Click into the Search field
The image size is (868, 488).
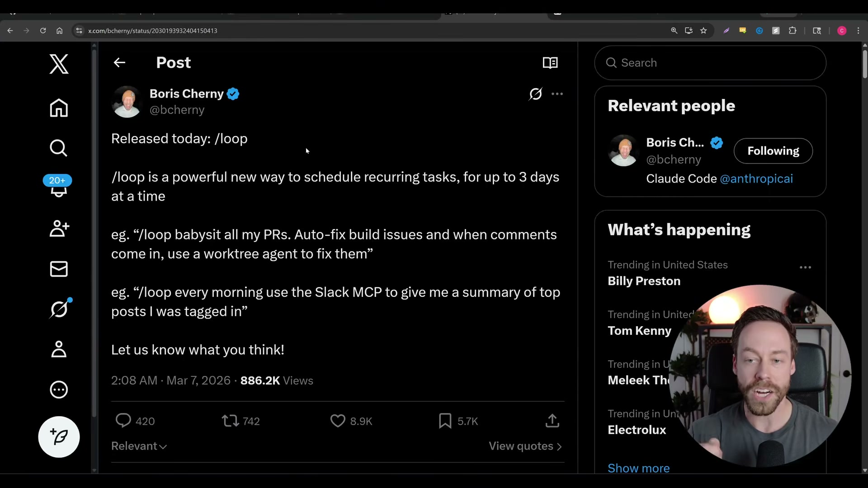pos(710,63)
